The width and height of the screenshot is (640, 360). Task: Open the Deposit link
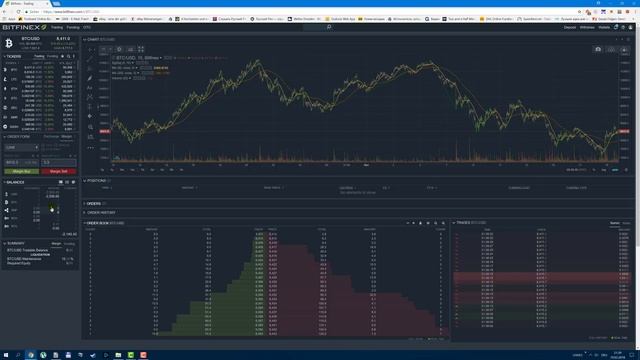pos(570,27)
